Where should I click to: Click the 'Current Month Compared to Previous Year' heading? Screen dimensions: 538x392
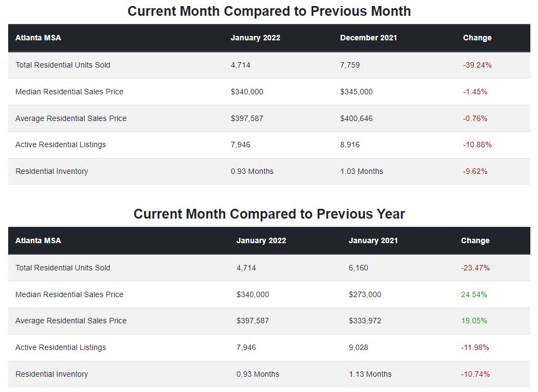pyautogui.click(x=269, y=214)
